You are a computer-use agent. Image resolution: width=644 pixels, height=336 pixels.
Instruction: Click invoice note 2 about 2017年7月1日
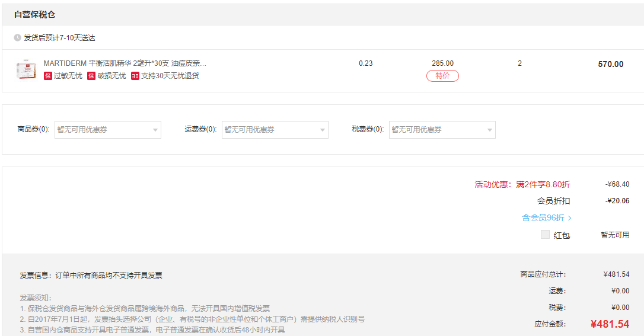coord(192,319)
